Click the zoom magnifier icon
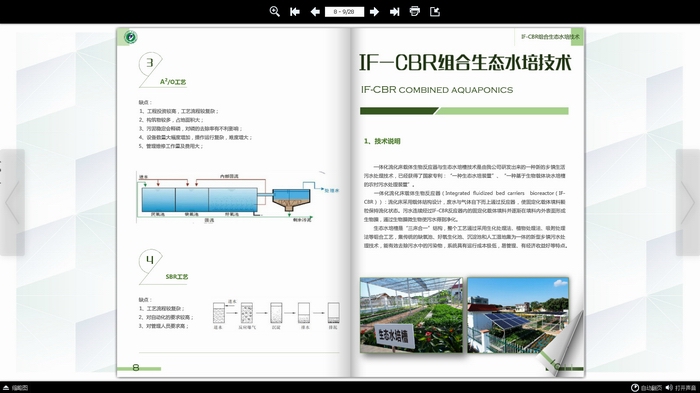The width and height of the screenshot is (700, 393). [275, 12]
